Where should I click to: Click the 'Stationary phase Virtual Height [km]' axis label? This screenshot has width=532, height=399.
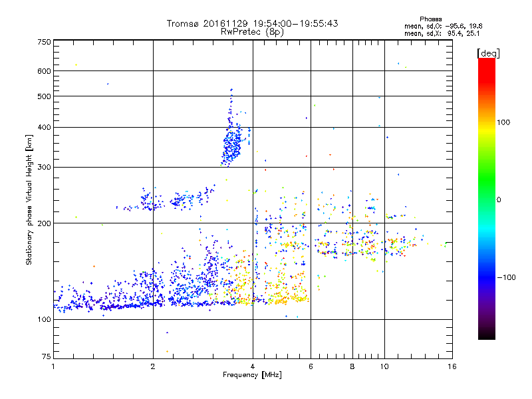click(x=29, y=199)
